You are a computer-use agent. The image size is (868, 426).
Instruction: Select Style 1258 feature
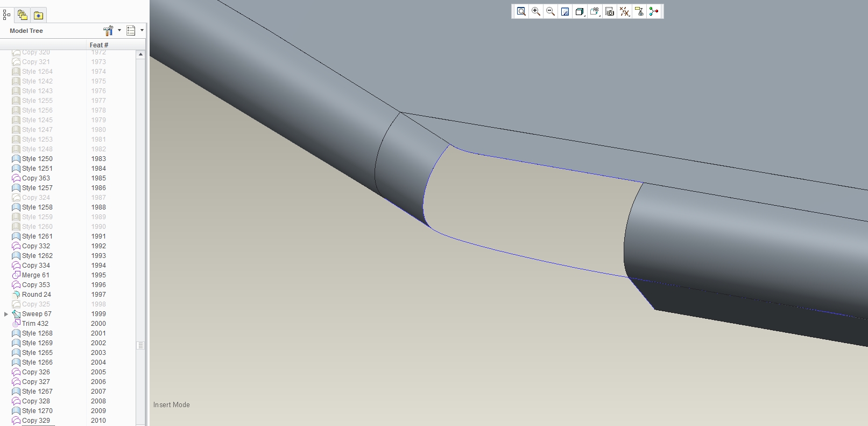32,207
